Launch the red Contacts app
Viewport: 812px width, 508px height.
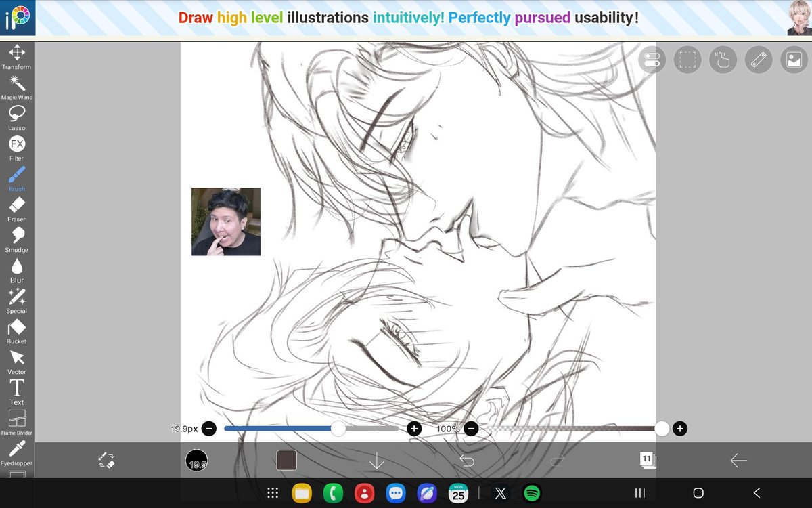[x=365, y=493]
